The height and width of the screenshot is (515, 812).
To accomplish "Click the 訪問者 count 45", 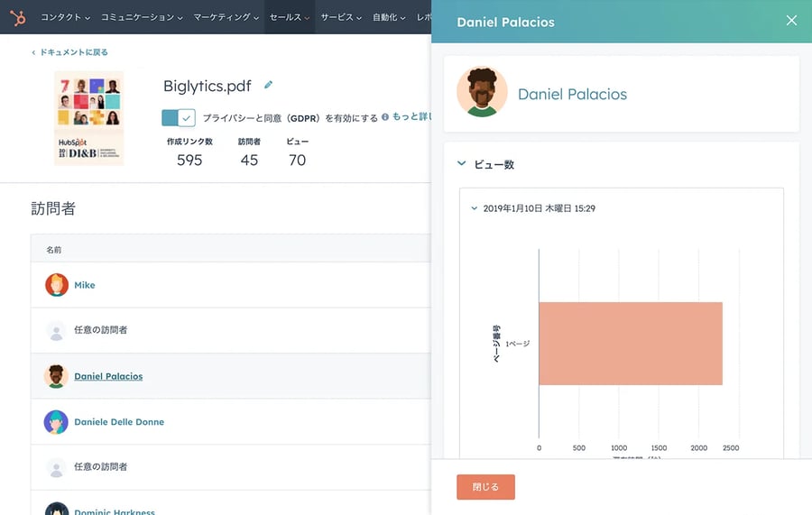I will coord(249,160).
